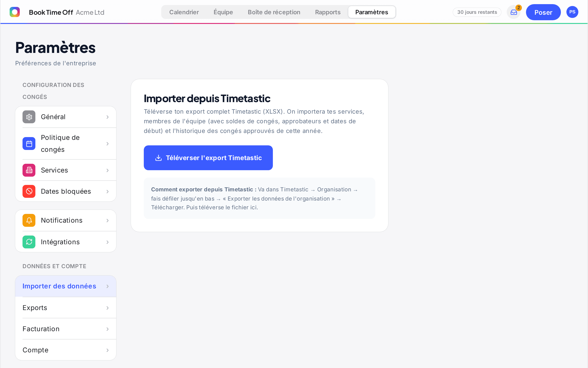Click the gear icon beside Général
This screenshot has height=368, width=588.
click(x=29, y=117)
